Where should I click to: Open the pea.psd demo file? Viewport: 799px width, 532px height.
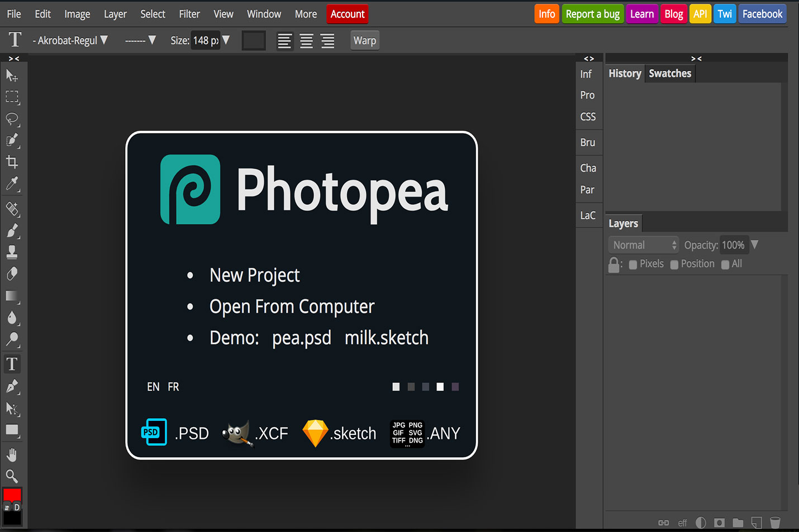[302, 338]
